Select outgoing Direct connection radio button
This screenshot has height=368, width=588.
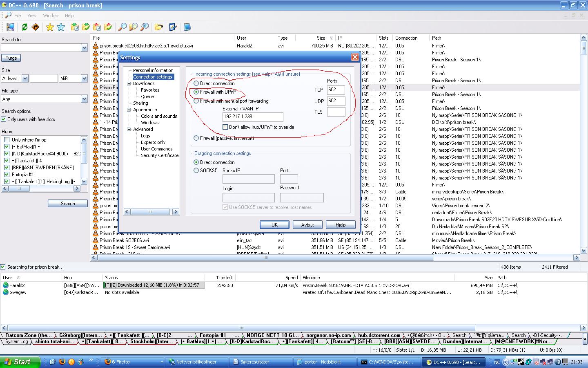pos(196,162)
